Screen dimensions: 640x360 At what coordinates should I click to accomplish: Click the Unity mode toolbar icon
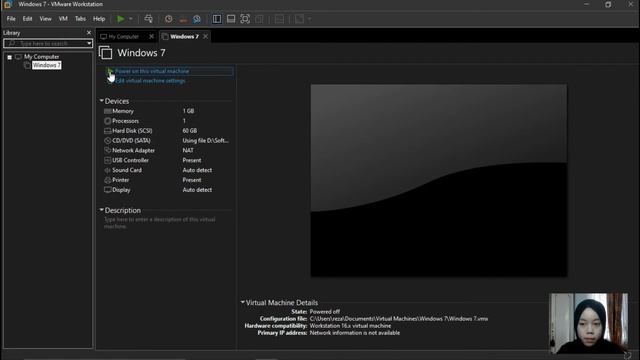[x=259, y=19]
